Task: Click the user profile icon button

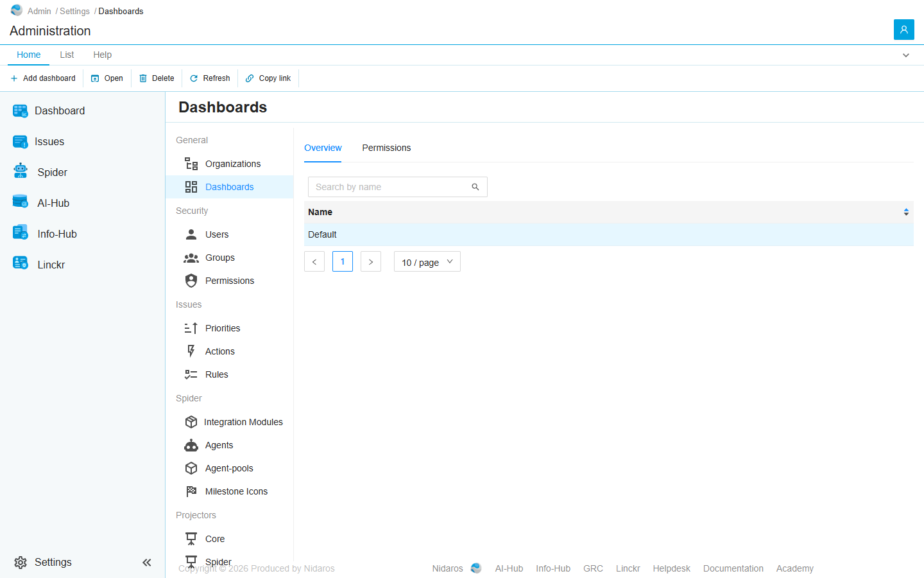Action: (x=904, y=30)
